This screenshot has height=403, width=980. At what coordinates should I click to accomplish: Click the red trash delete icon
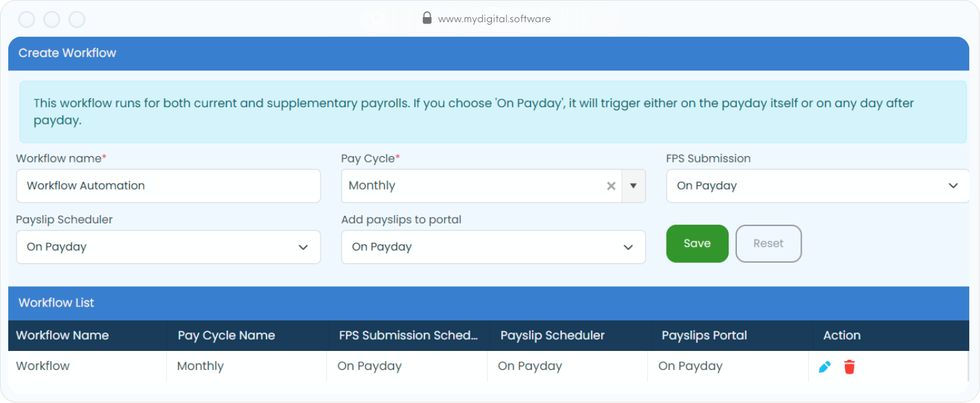point(849,367)
